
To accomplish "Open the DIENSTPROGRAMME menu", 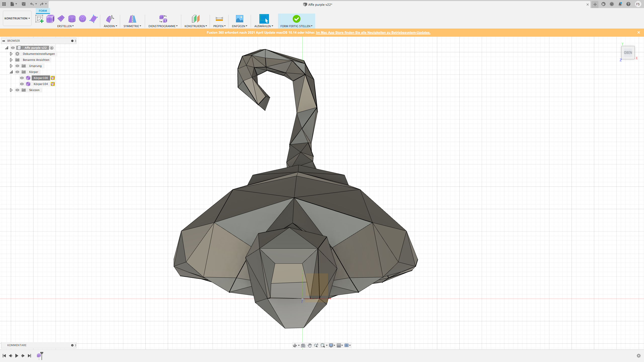I will pos(163,26).
